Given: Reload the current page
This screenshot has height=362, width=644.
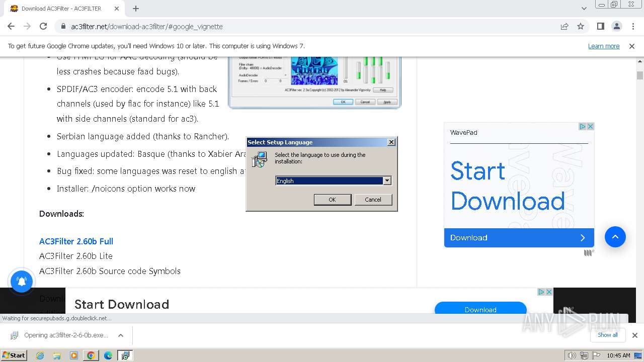Looking at the screenshot, I should pos(43,26).
